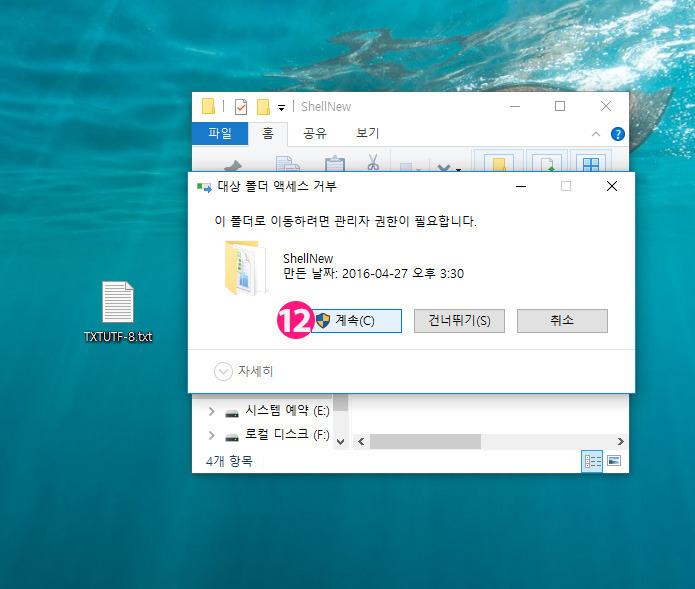Click the horizontal scrollbar right arrow

(621, 441)
